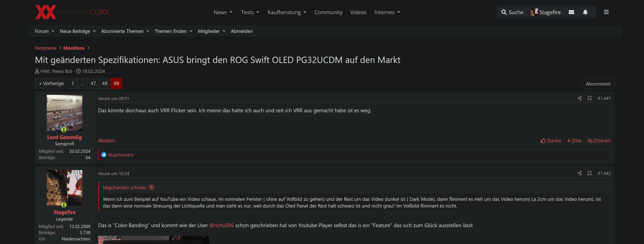Screen dimensions: 644x244
Task: Click +Zitat on Lord Gammlig's post
Action: point(574,141)
